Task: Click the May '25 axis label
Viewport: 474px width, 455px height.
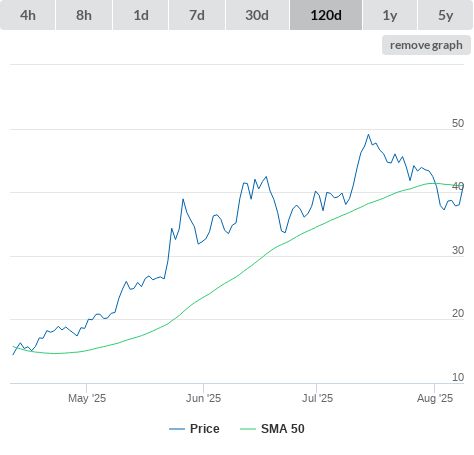Action: click(87, 398)
